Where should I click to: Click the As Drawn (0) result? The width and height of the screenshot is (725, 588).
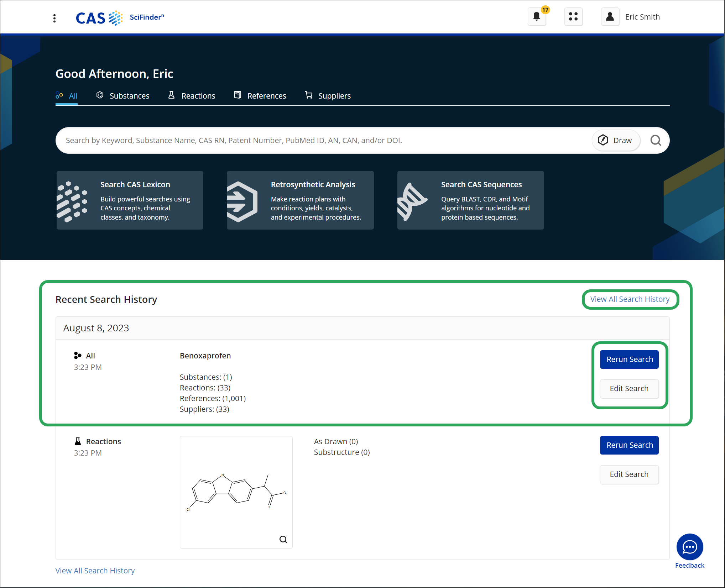[336, 442]
